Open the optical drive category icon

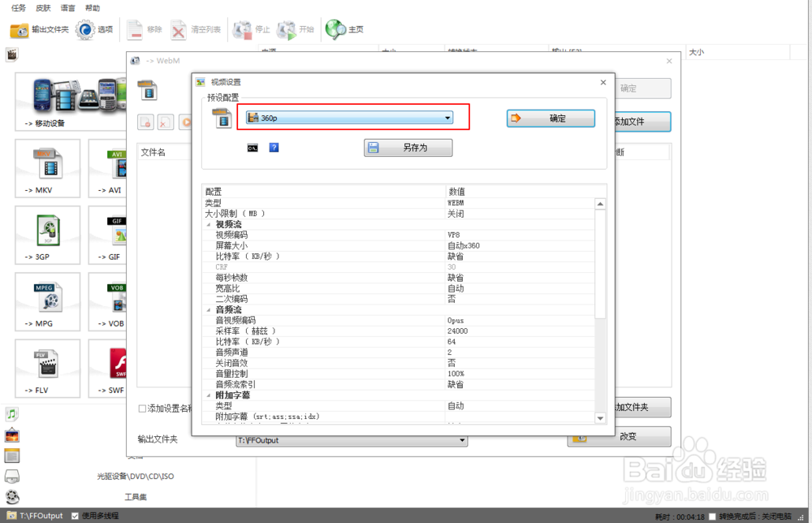pyautogui.click(x=12, y=477)
